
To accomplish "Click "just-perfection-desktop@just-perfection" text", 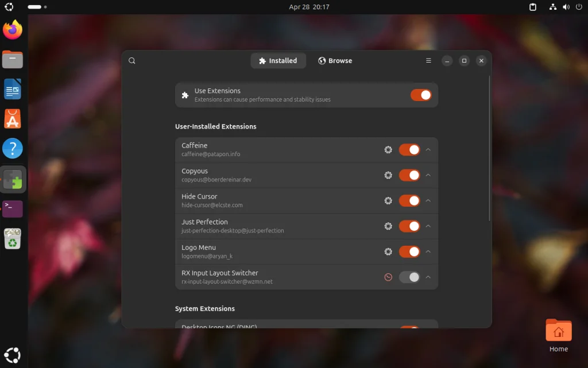I will pos(233,231).
